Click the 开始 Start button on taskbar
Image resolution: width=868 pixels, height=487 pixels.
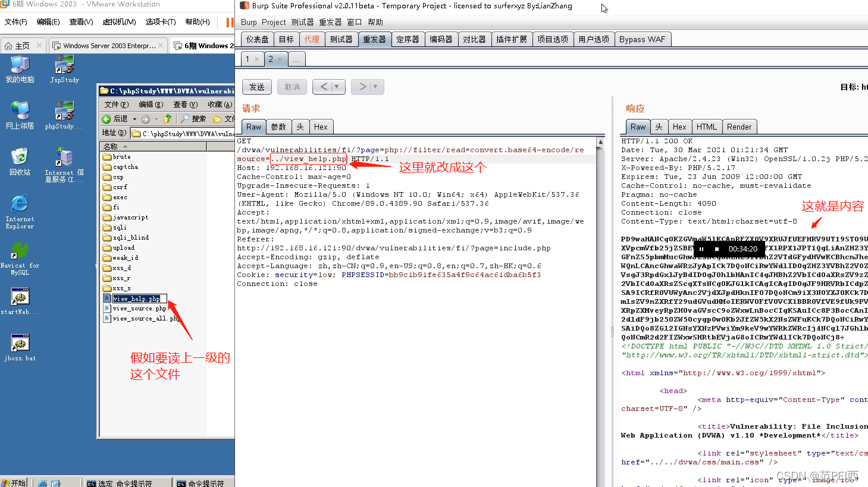click(x=14, y=483)
